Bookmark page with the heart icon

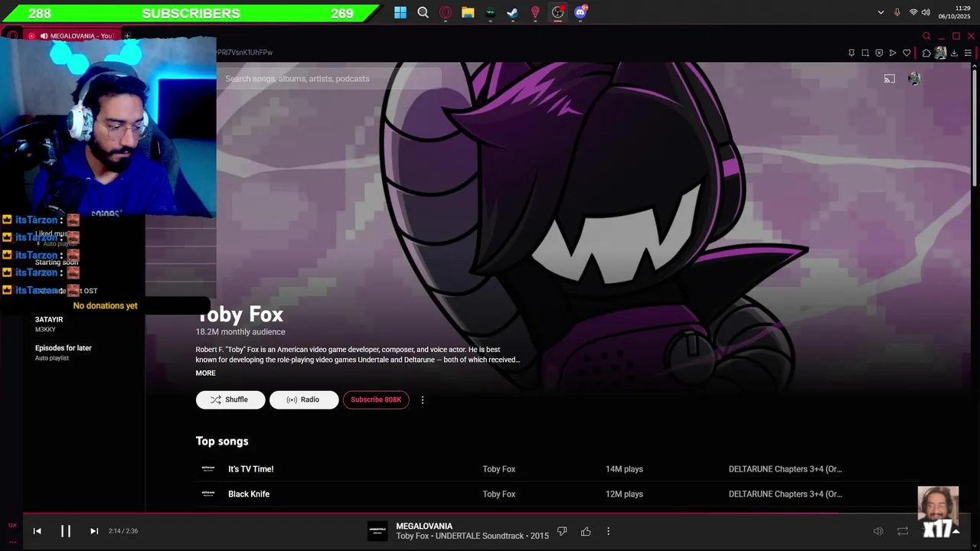point(906,53)
